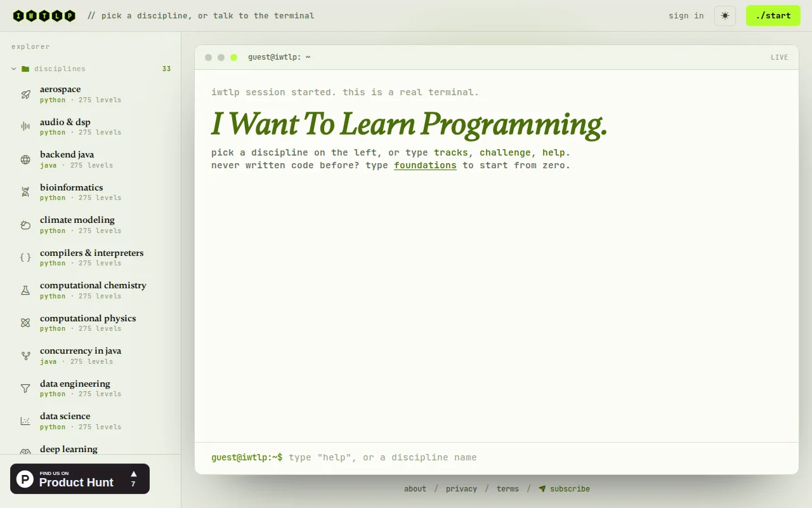The height and width of the screenshot is (508, 812).
Task: Open the backend java discipline
Action: tap(90, 159)
